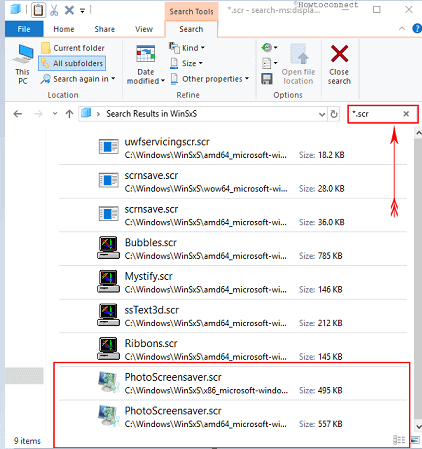Click the Delete X quick-access icon
422x449 pixels.
69,10
